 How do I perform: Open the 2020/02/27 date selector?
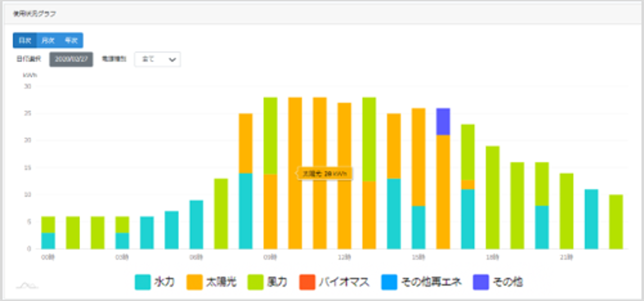pyautogui.click(x=71, y=59)
